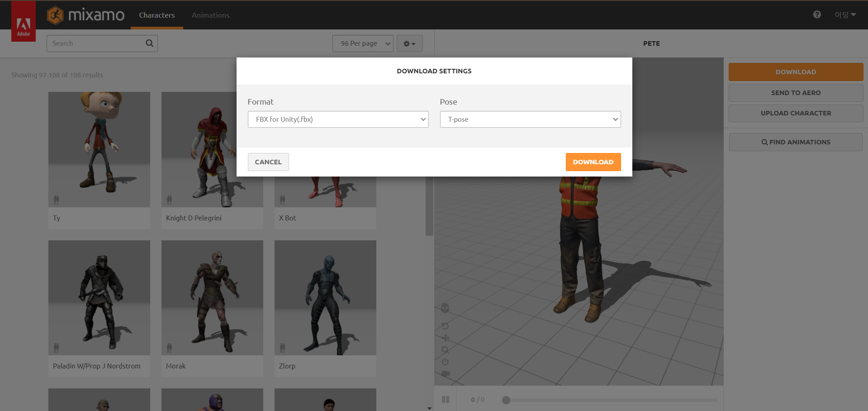Click the frame counter 0 / 0
The height and width of the screenshot is (411, 868).
point(478,400)
